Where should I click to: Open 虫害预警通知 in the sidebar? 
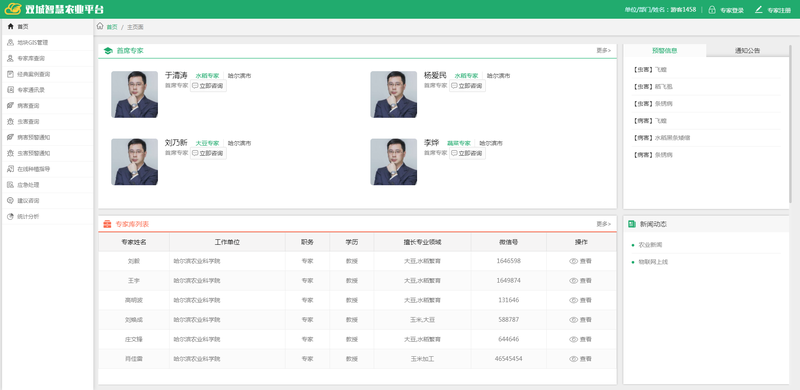(47, 153)
